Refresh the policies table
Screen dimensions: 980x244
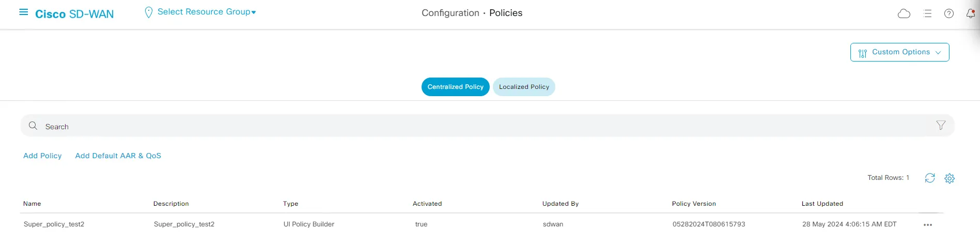point(929,178)
